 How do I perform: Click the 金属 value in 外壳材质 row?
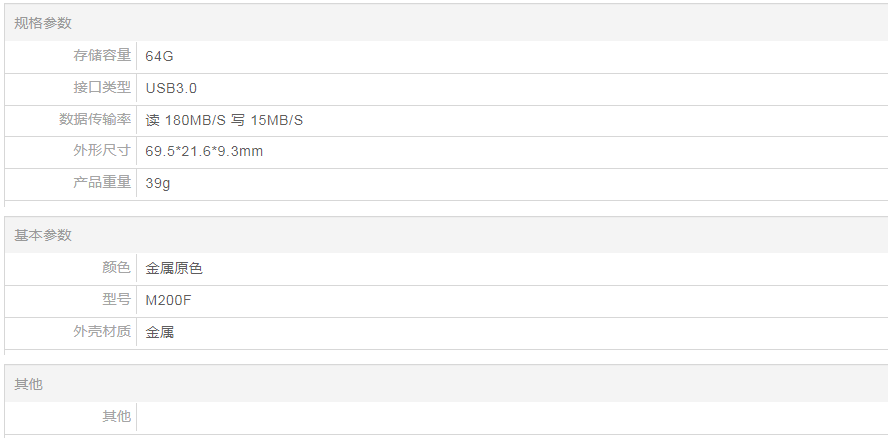[160, 332]
